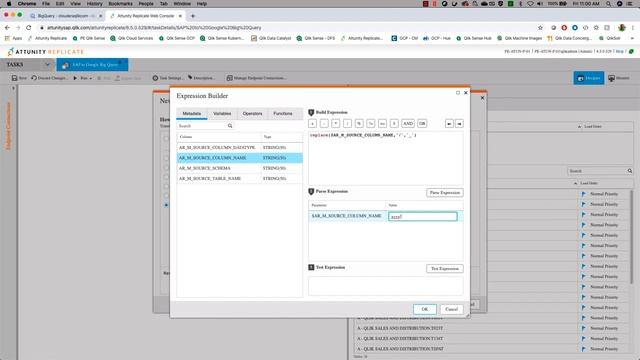Close the Expression Builder dialog
Image resolution: width=640 pixels, height=360 pixels.
click(x=466, y=93)
